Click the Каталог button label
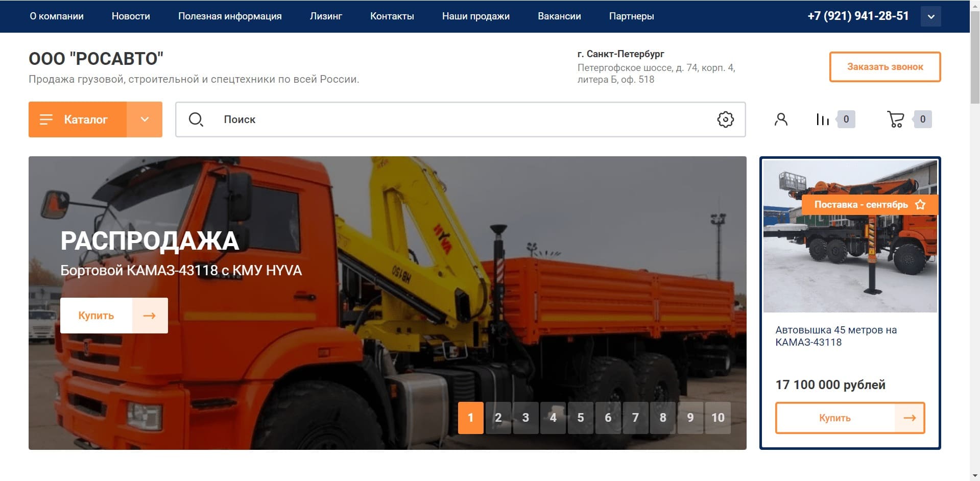Image resolution: width=980 pixels, height=481 pixels. [86, 119]
